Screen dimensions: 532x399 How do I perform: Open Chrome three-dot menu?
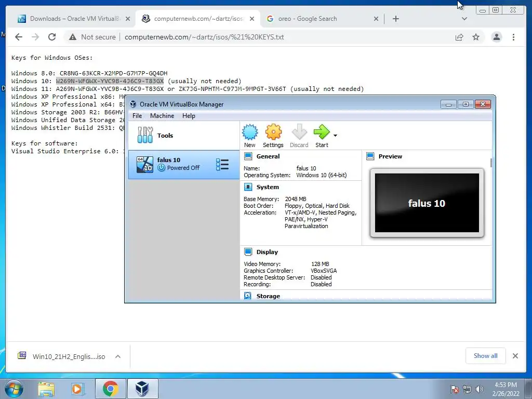click(x=514, y=37)
